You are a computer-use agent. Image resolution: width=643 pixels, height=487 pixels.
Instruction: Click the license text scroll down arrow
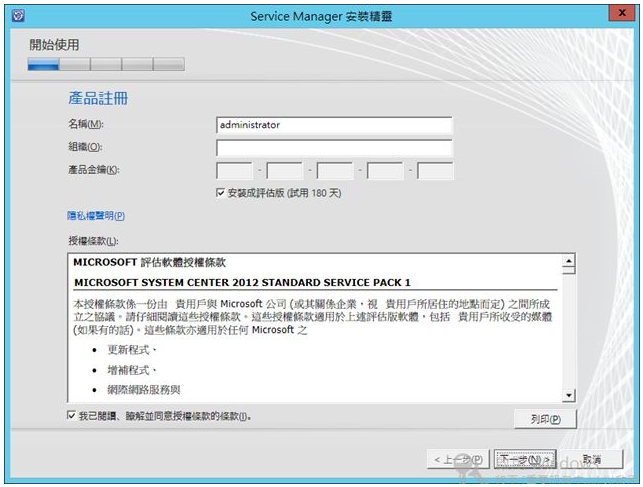coord(569,395)
